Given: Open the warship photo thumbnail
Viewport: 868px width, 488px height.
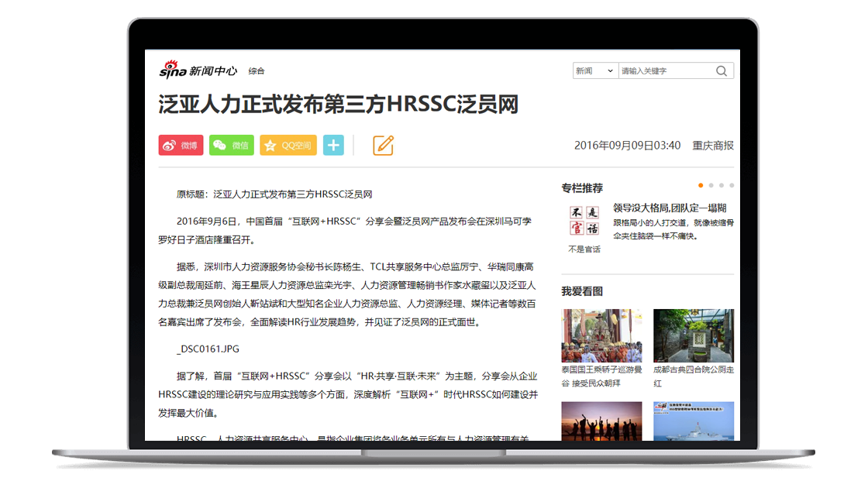Looking at the screenshot, I should tap(694, 421).
